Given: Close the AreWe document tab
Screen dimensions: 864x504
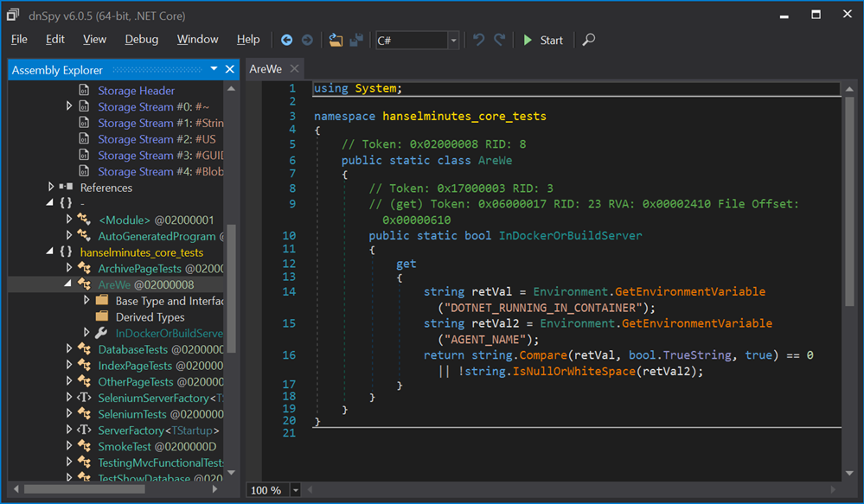Looking at the screenshot, I should click(x=295, y=69).
